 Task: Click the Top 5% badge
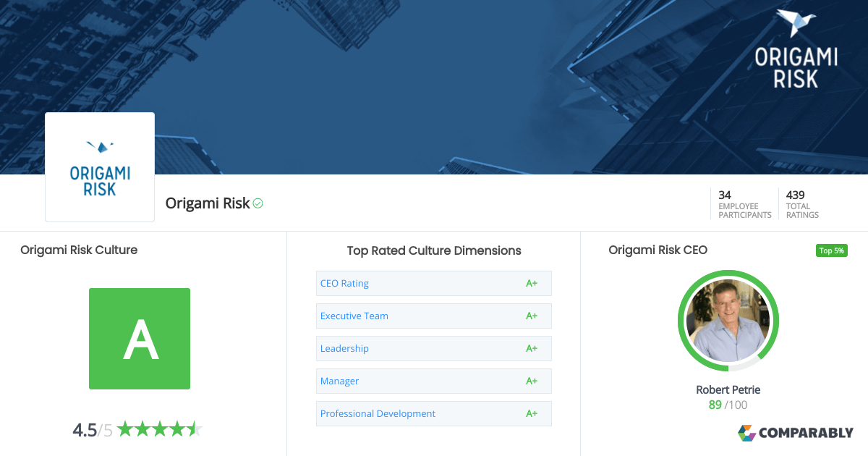click(831, 250)
